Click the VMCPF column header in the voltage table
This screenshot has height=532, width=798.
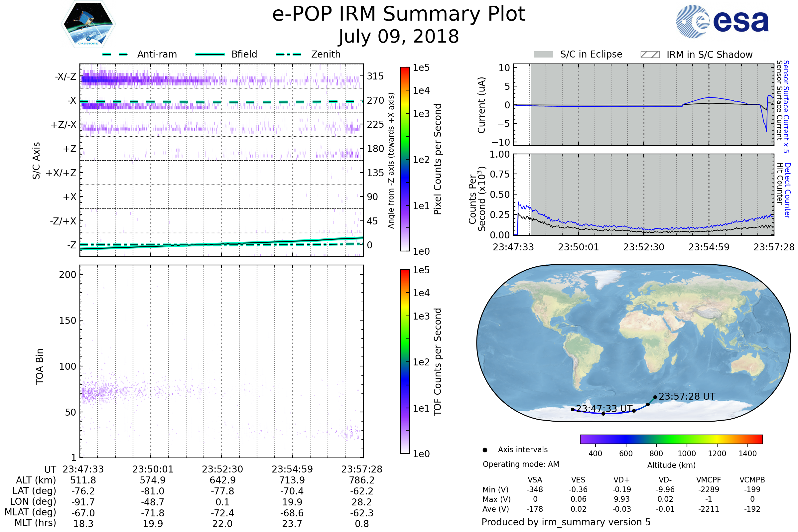[x=709, y=480]
